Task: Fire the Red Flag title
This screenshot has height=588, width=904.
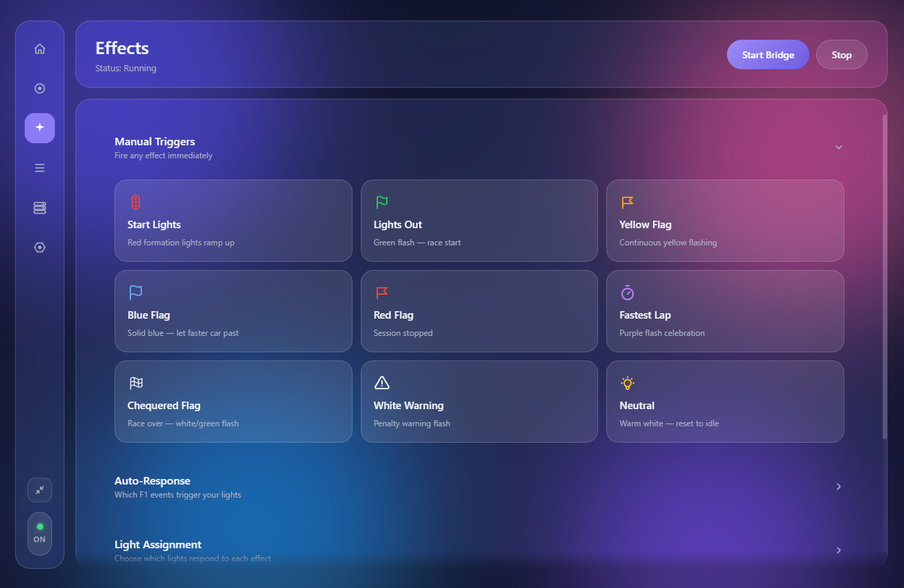Action: [394, 315]
